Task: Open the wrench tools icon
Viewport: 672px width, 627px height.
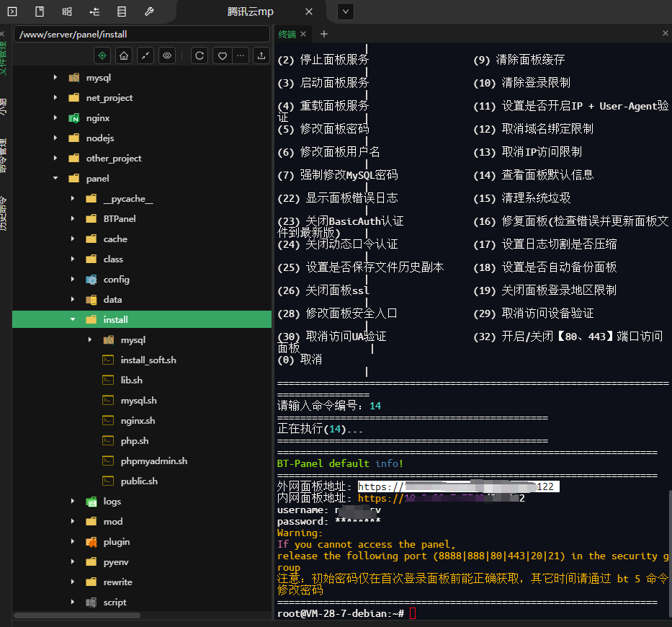Action: click(149, 12)
